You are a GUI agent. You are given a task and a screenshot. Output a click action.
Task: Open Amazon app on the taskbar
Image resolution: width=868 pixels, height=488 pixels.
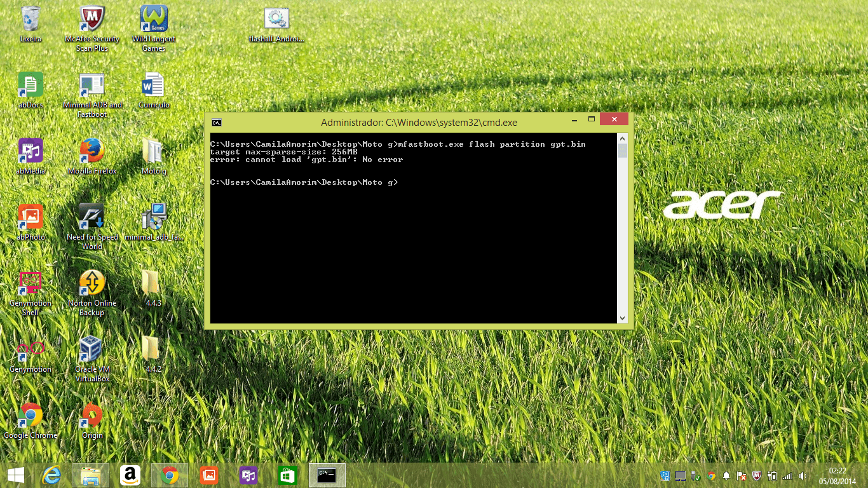(x=130, y=475)
